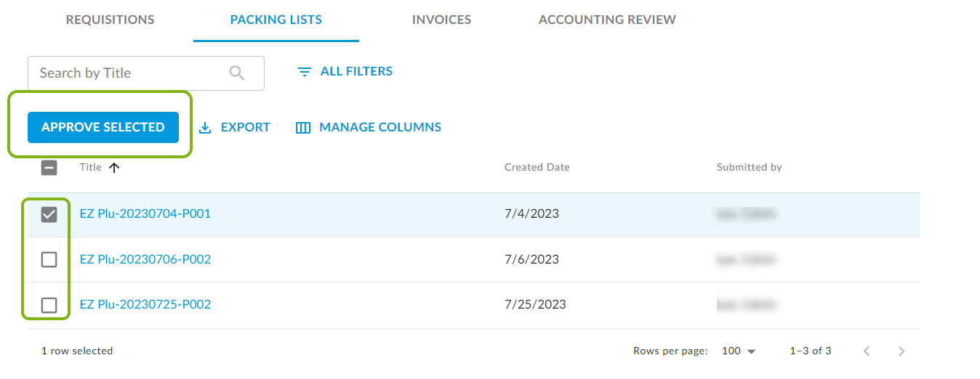Open the EZ Plu-20230725-P002 link
Viewport: 980px width, 379px height.
[x=145, y=305]
